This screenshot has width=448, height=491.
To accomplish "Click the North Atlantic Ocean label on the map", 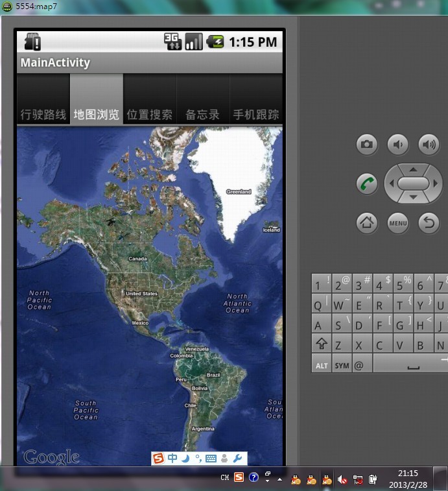I will pyautogui.click(x=237, y=303).
